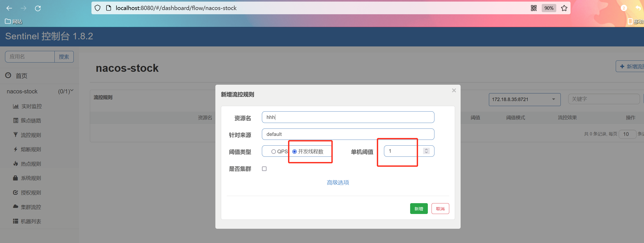Click the green 新增 button
This screenshot has height=243, width=644.
419,209
